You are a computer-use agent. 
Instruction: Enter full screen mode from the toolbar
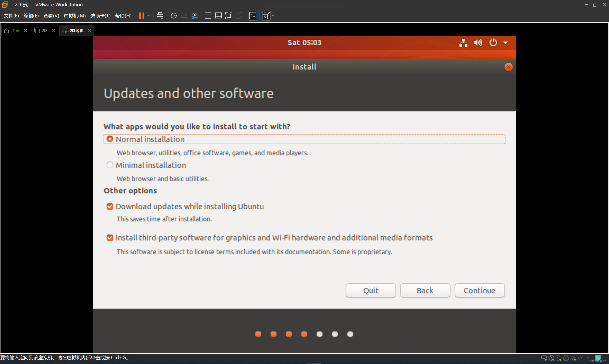229,15
